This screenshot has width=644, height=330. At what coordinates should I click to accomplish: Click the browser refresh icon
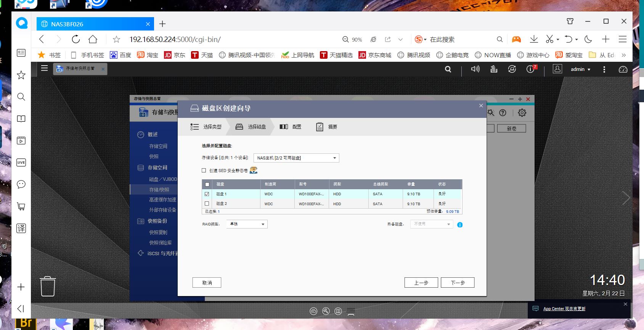(75, 39)
